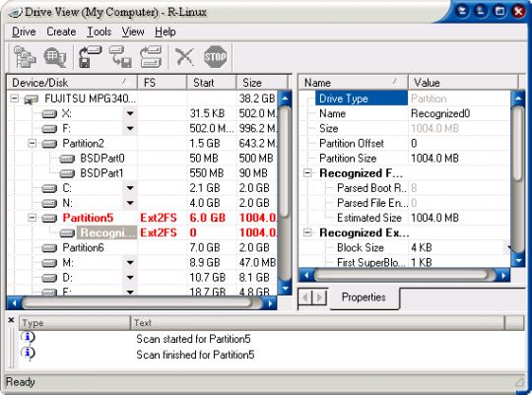The height and width of the screenshot is (395, 532).
Task: Collapse the FUJITSU MPG340 tree node
Action: [x=14, y=99]
